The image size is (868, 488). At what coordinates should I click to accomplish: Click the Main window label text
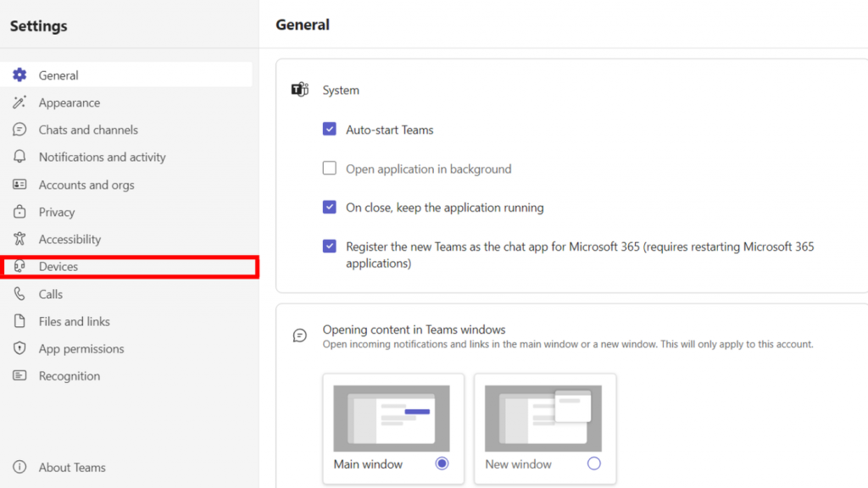368,464
